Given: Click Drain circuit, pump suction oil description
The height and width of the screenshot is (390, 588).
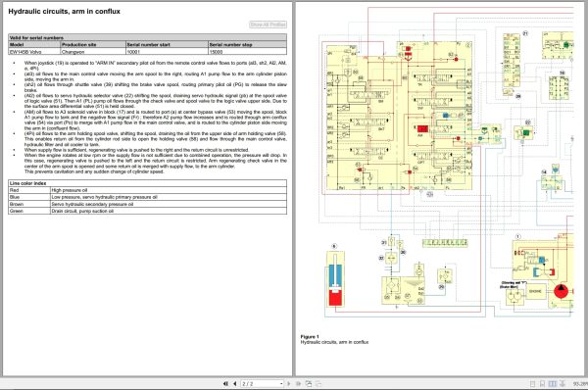Looking at the screenshot, I should [82, 211].
